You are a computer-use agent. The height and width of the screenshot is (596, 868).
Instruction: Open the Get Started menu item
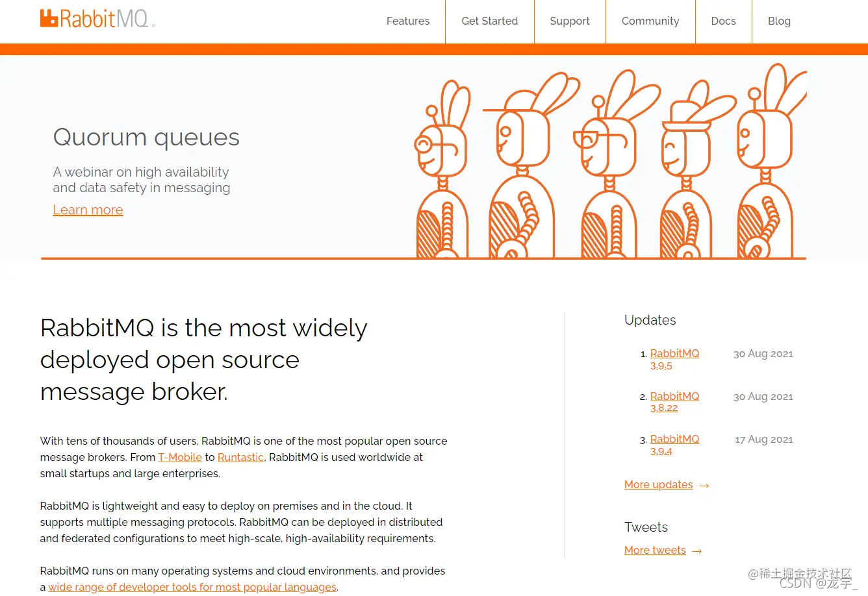(490, 21)
